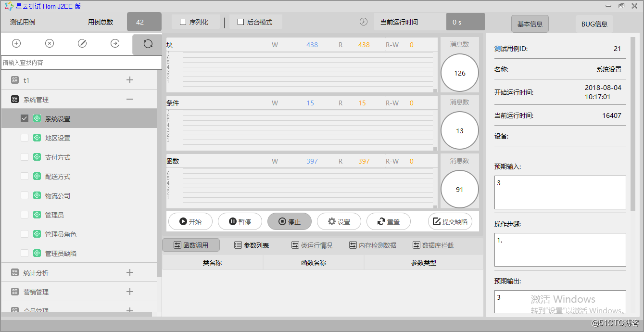
Task: Click the 类名称 column header
Action: 212,263
